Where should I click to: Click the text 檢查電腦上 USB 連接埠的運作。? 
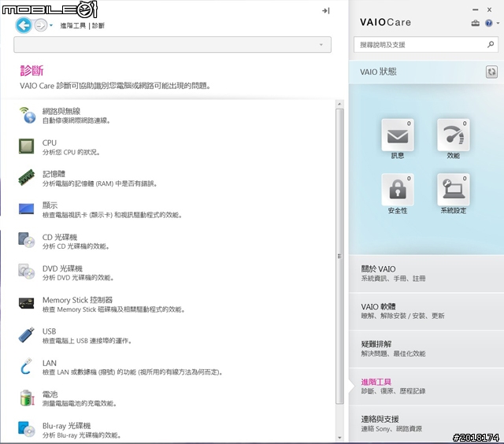click(x=87, y=341)
